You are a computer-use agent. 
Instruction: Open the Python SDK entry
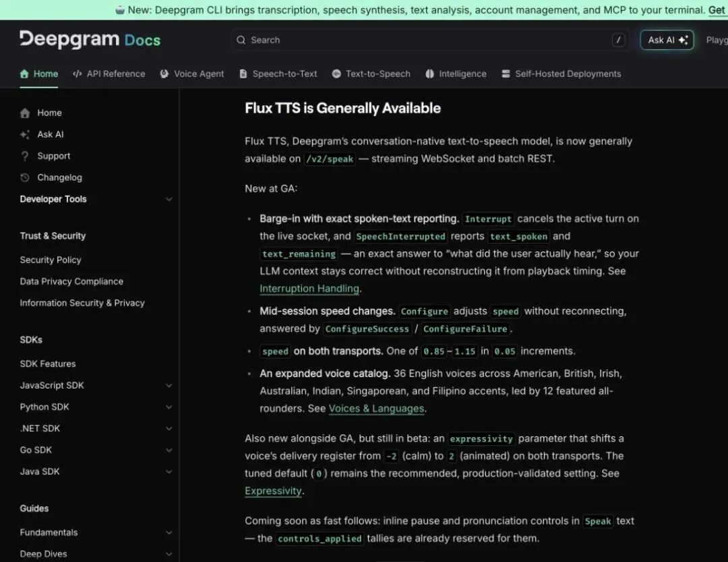(x=44, y=407)
